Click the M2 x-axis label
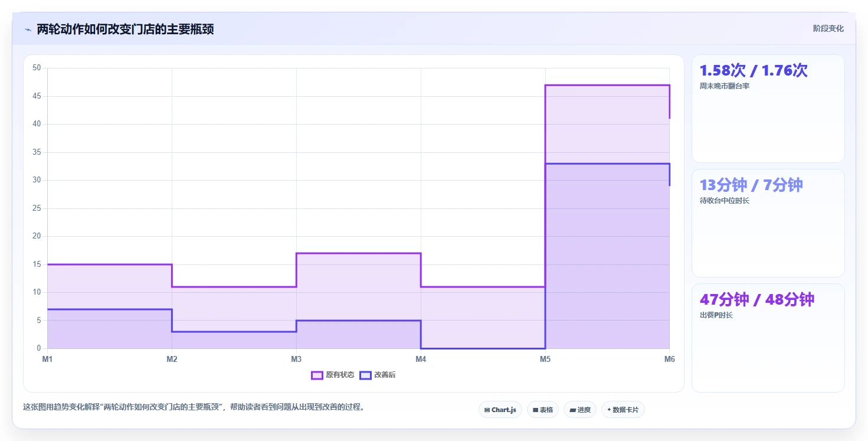Image resolution: width=868 pixels, height=441 pixels. (172, 359)
